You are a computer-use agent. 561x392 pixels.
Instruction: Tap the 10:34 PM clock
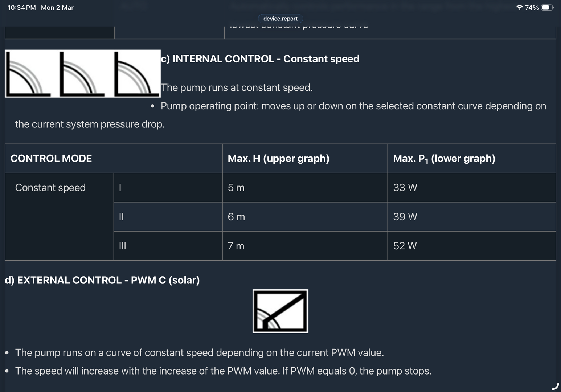coord(21,8)
